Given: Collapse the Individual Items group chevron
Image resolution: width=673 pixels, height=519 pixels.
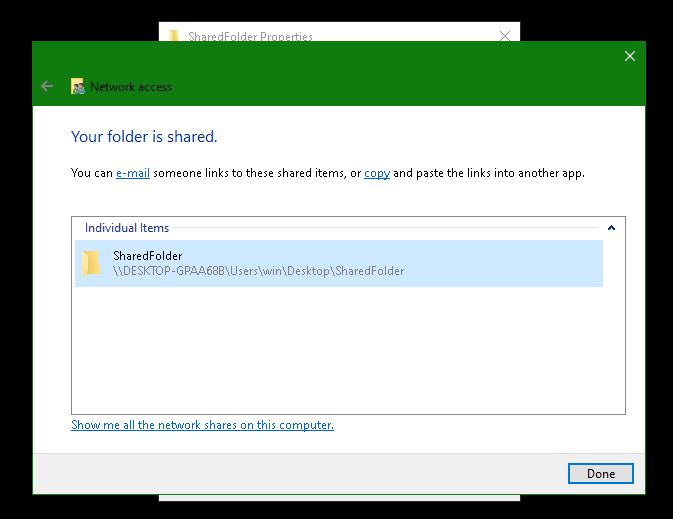Looking at the screenshot, I should click(611, 228).
